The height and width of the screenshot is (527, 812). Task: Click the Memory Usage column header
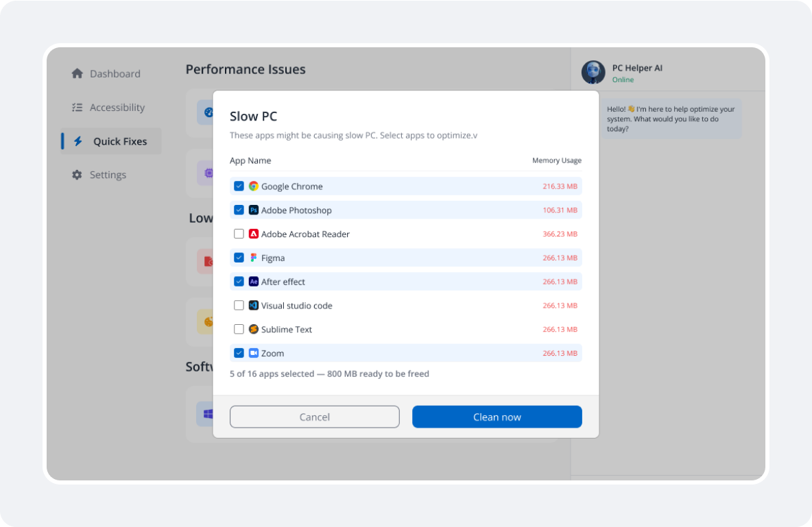[x=556, y=160]
